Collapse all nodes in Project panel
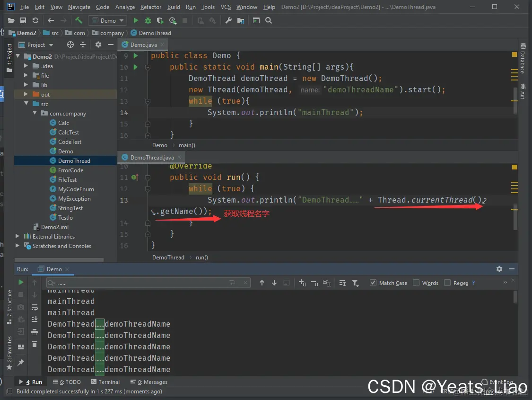This screenshot has width=532, height=400. tap(82, 45)
